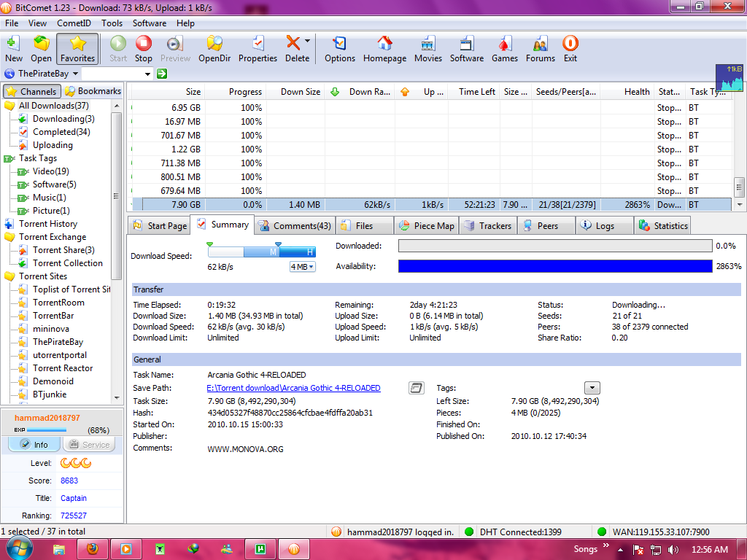Screen dimensions: 747x560
Task: Switch to the Trackers tab
Action: (488, 226)
